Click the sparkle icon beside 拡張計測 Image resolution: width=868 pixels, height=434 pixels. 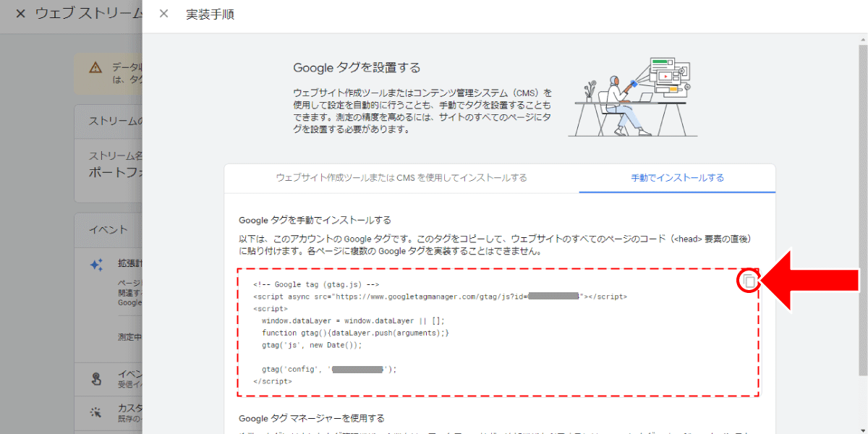96,265
